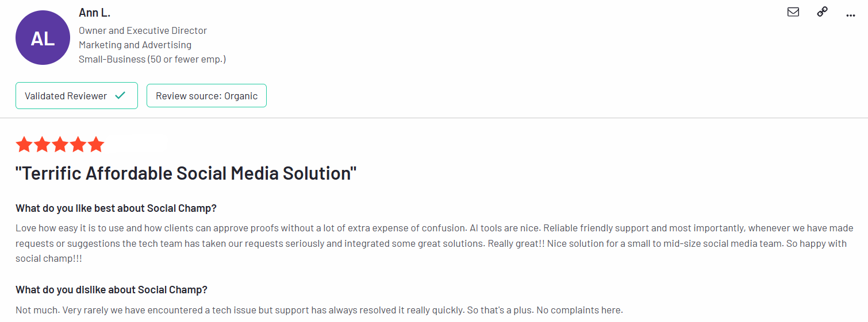The height and width of the screenshot is (322, 868).
Task: Click the Validated Reviewer badge
Action: coord(76,96)
